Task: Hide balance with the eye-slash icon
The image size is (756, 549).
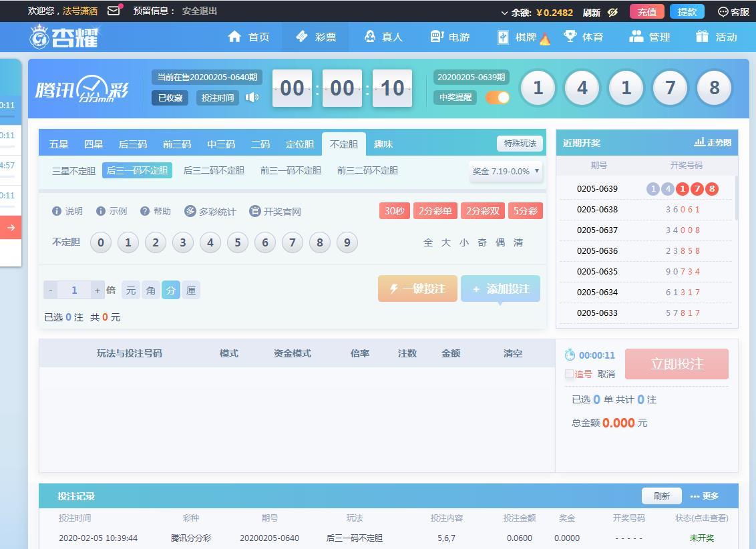Action: tap(613, 13)
